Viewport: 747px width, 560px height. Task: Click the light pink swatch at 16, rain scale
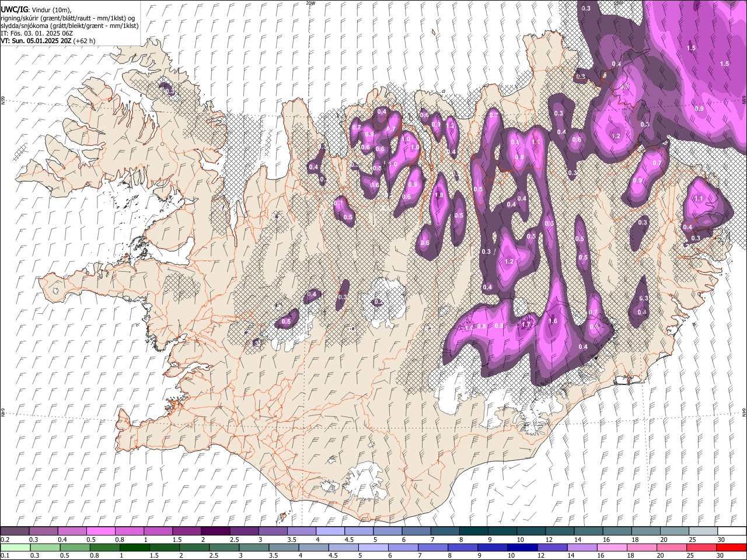(x=611, y=548)
